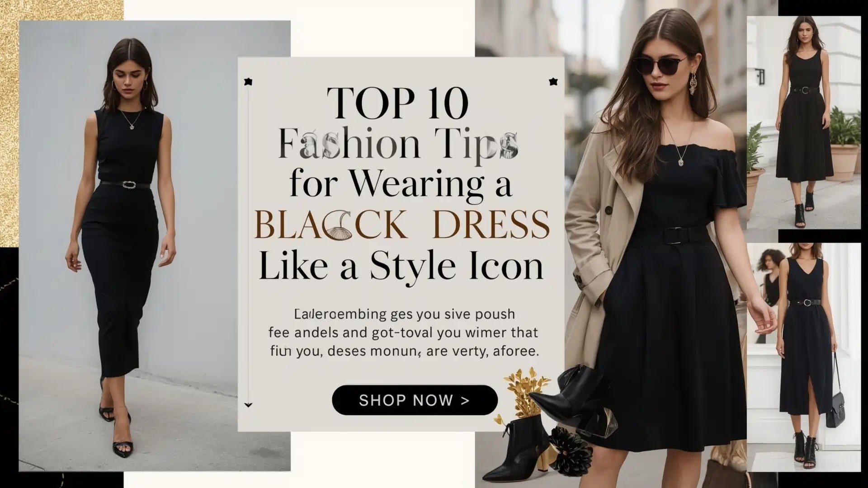The width and height of the screenshot is (868, 488).
Task: Click the star icon at top-right of card
Action: pyautogui.click(x=553, y=82)
